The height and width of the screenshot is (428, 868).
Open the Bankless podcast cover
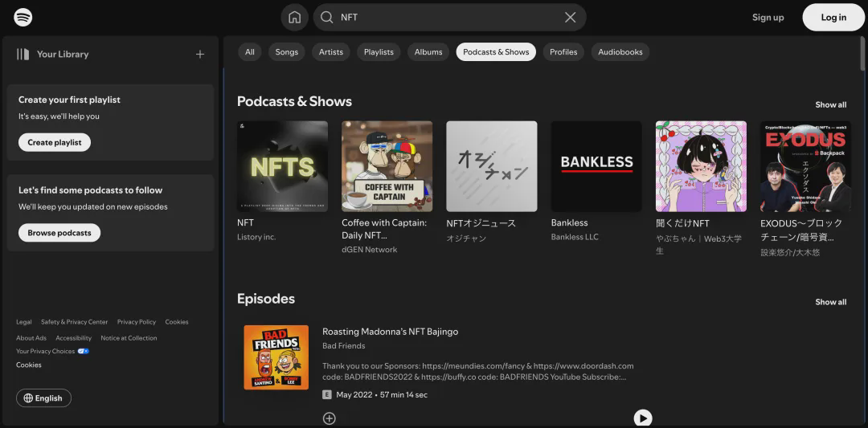pyautogui.click(x=596, y=166)
